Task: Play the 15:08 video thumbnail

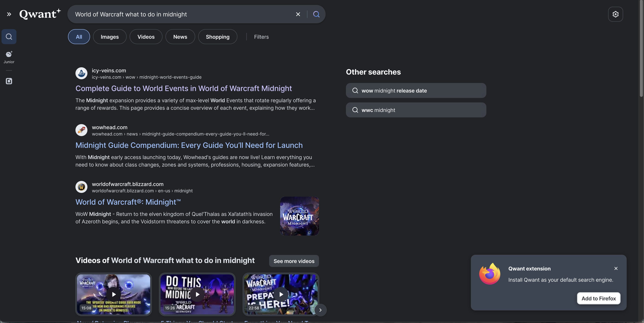Action: pyautogui.click(x=114, y=294)
